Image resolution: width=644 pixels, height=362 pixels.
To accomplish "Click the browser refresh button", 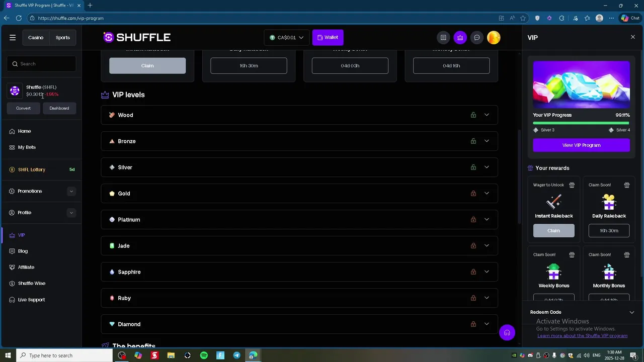I will (19, 18).
